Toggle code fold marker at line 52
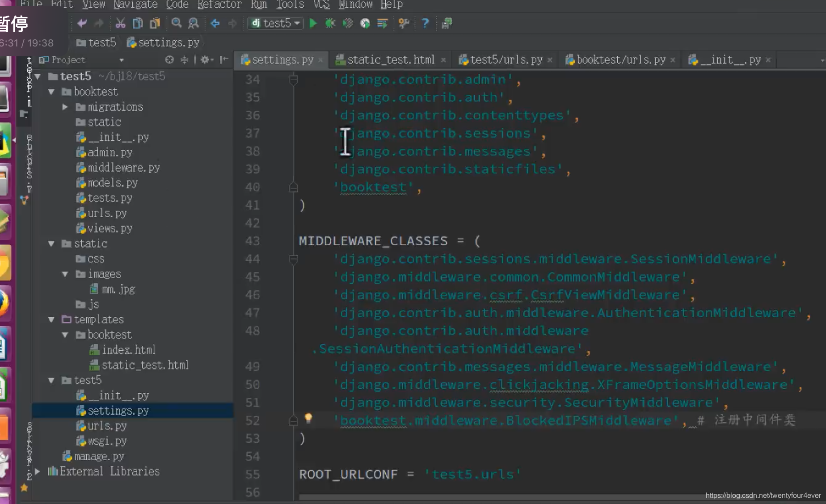Image resolution: width=826 pixels, height=504 pixels. (x=294, y=420)
